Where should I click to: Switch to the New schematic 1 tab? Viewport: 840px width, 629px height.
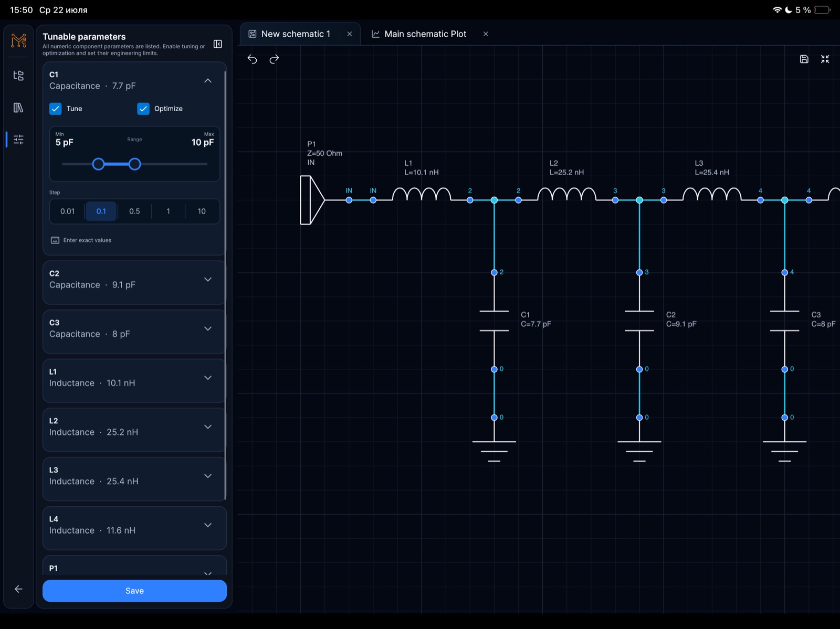click(x=296, y=34)
